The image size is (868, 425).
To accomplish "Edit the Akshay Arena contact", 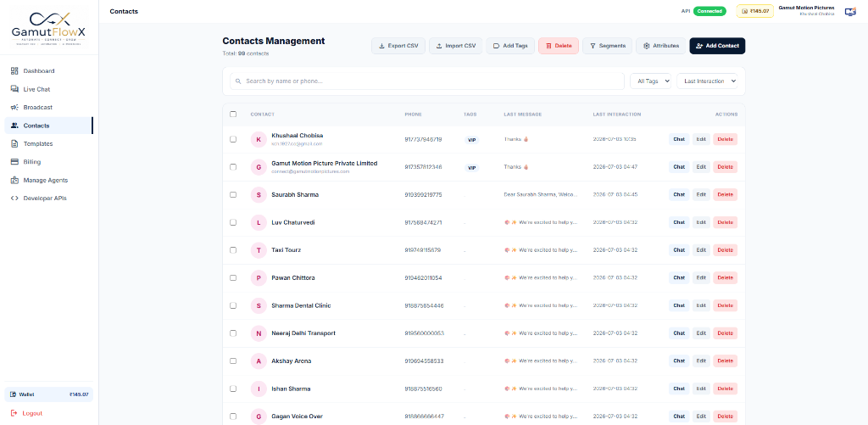I will 701,361.
